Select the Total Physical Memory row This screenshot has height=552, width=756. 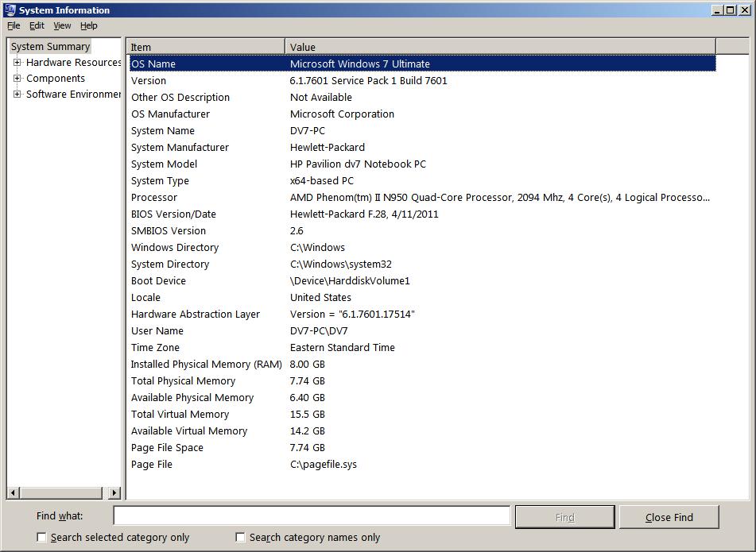[423, 381]
